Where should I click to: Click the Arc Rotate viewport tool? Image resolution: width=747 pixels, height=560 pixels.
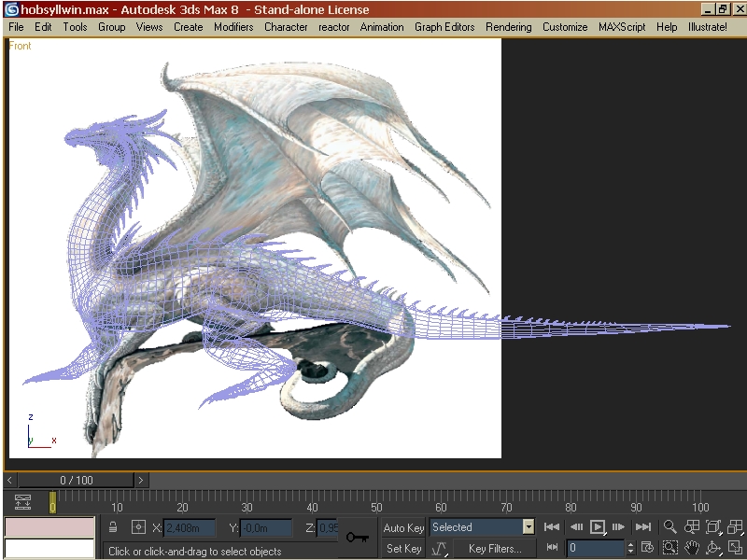pyautogui.click(x=713, y=548)
